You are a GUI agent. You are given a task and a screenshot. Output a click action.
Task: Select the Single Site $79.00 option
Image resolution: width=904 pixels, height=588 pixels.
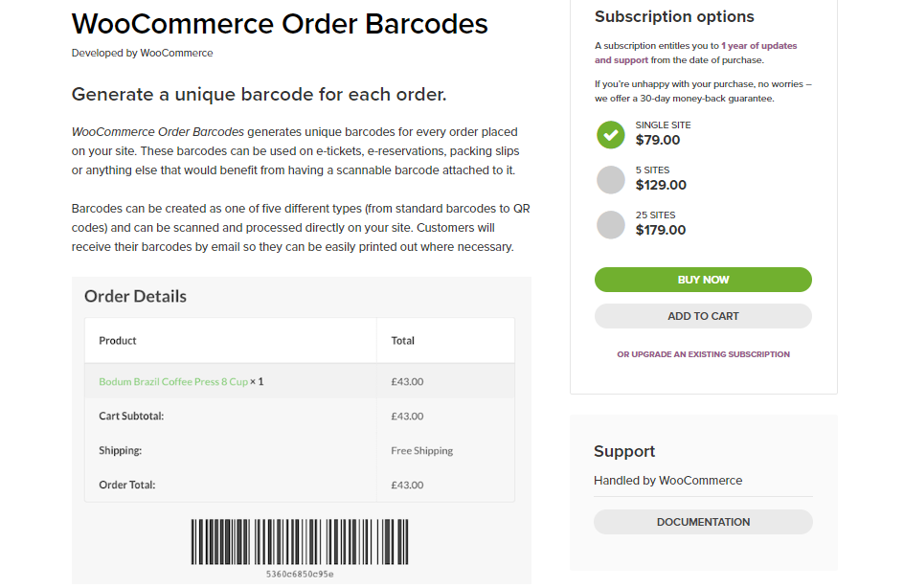click(x=611, y=134)
